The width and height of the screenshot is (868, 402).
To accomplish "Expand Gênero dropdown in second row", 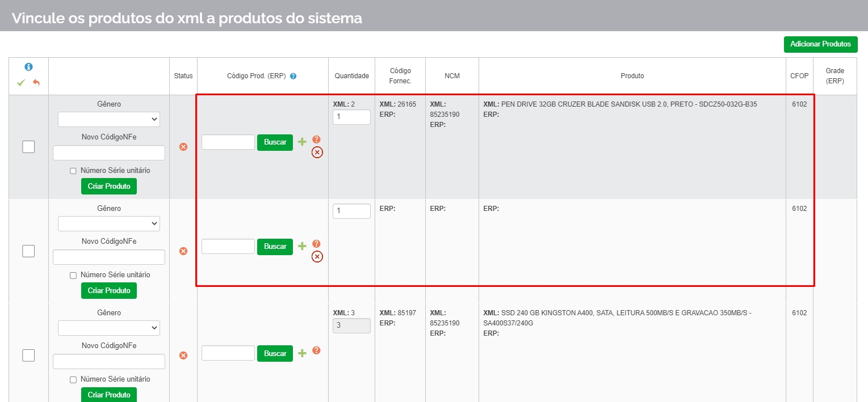I will point(109,224).
